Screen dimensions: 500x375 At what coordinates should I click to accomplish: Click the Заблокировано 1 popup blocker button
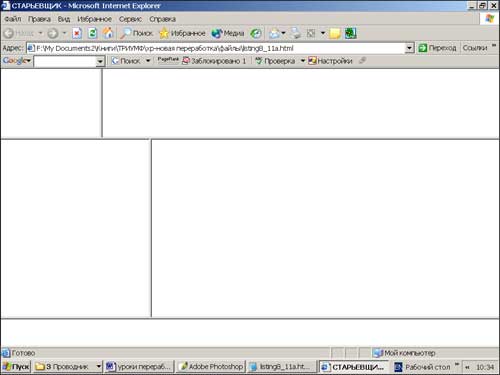[214, 61]
